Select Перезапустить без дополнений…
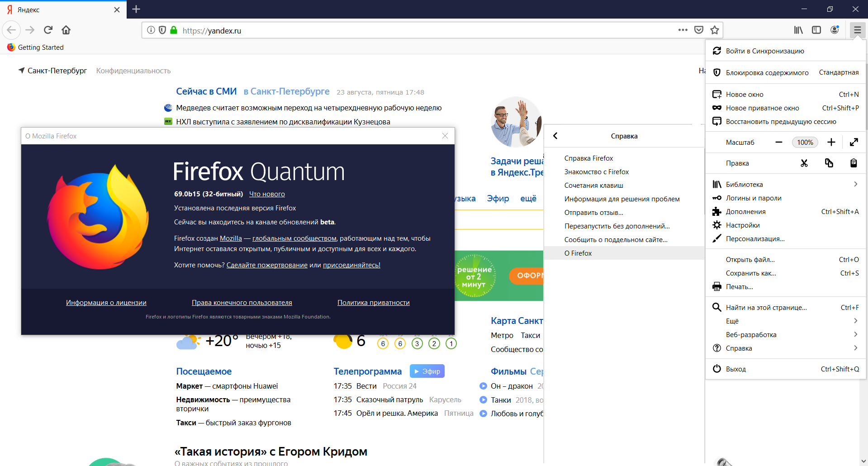The image size is (868, 466). click(x=624, y=226)
